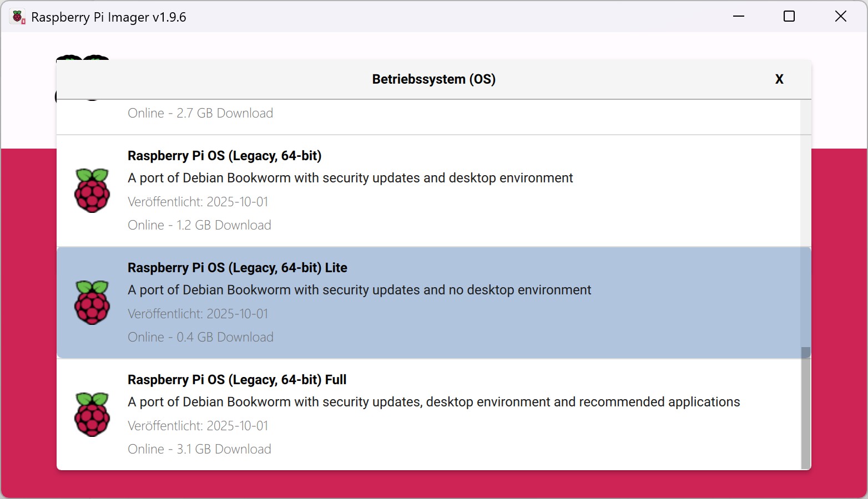Click the OS list scrollbar thumb

pyautogui.click(x=805, y=408)
